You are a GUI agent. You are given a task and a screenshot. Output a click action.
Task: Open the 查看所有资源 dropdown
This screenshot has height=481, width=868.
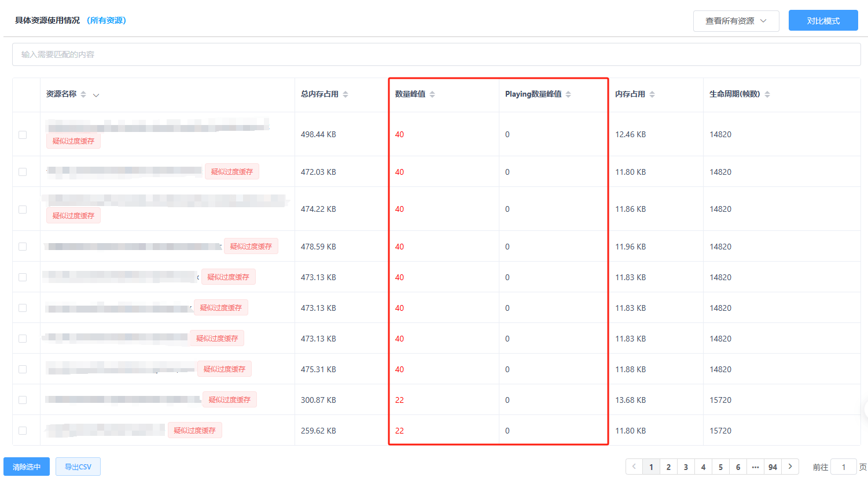coord(735,21)
